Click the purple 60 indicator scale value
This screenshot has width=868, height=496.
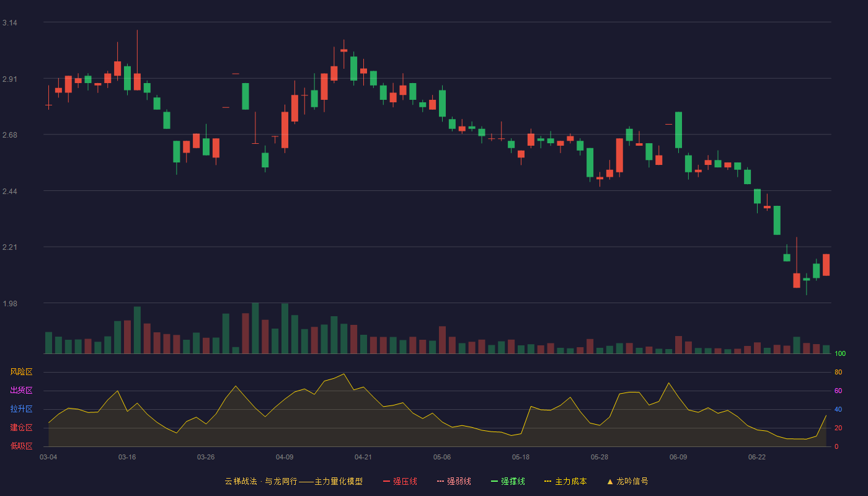coord(838,391)
